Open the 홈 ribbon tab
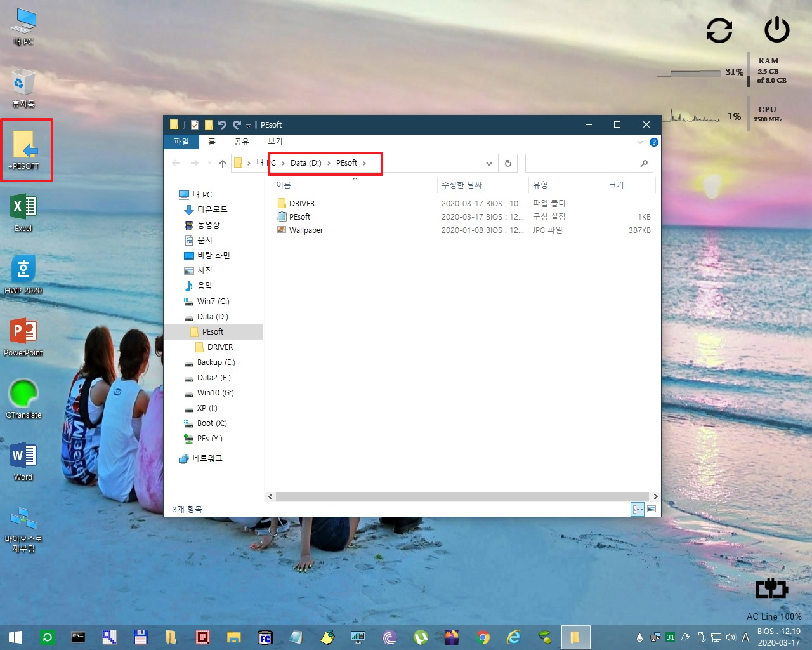This screenshot has height=650, width=812. (x=212, y=142)
